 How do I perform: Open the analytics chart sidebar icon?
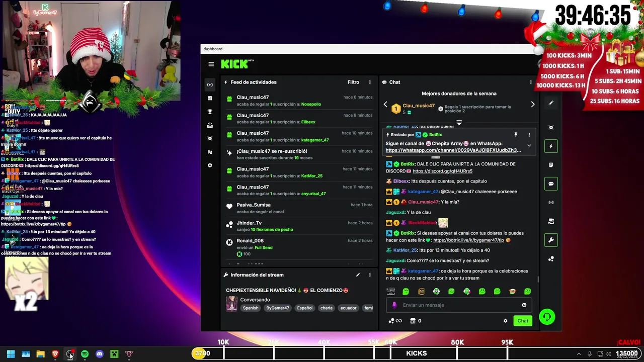coord(210,98)
